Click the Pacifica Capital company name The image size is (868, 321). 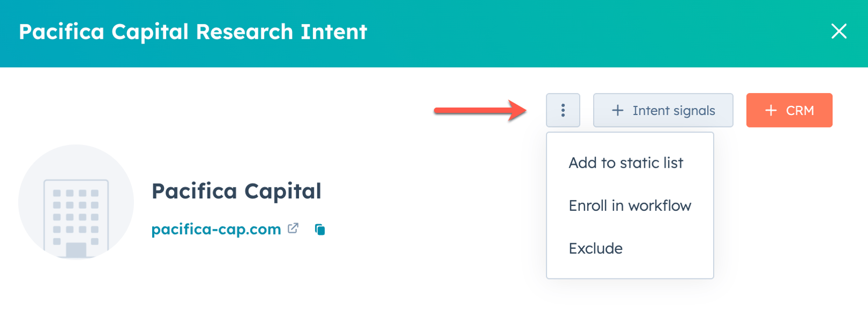click(236, 191)
